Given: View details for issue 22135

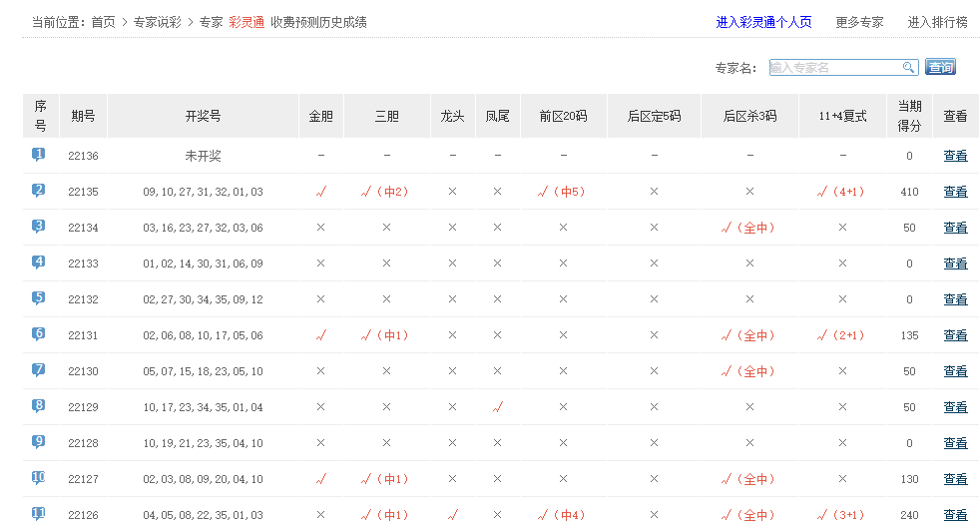Looking at the screenshot, I should [x=955, y=192].
